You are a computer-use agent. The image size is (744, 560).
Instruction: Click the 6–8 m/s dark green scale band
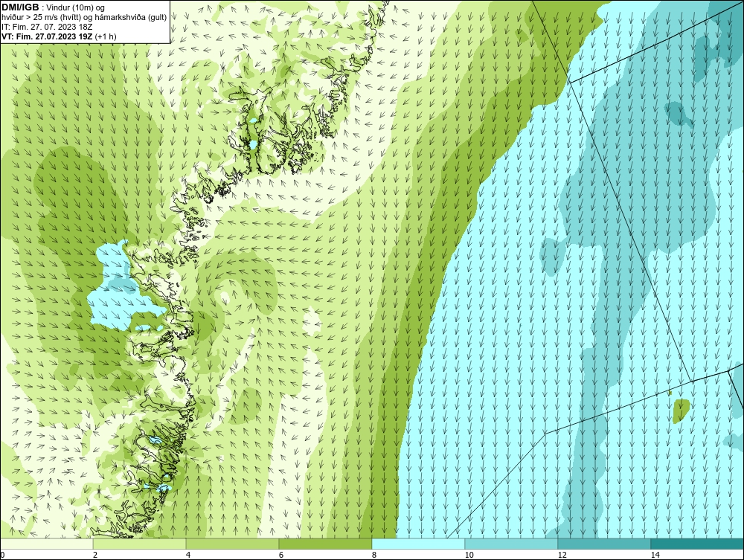pyautogui.click(x=326, y=544)
